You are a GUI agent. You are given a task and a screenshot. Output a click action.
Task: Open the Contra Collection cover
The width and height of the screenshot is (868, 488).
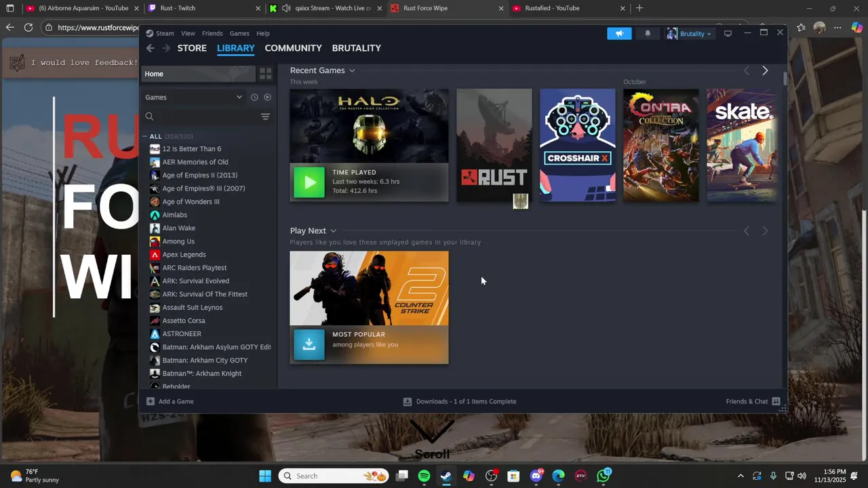tap(661, 145)
